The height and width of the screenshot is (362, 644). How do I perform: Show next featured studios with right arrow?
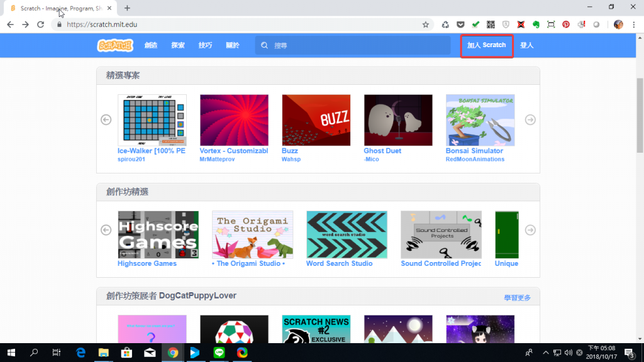point(530,230)
